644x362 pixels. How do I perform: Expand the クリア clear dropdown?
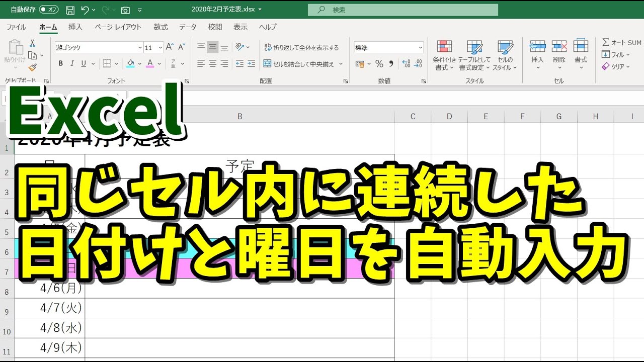tap(628, 66)
